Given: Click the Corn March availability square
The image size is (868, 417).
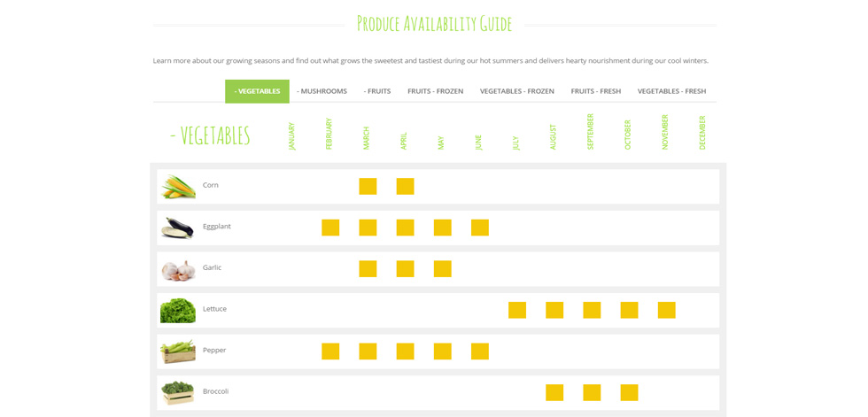Looking at the screenshot, I should click(368, 187).
